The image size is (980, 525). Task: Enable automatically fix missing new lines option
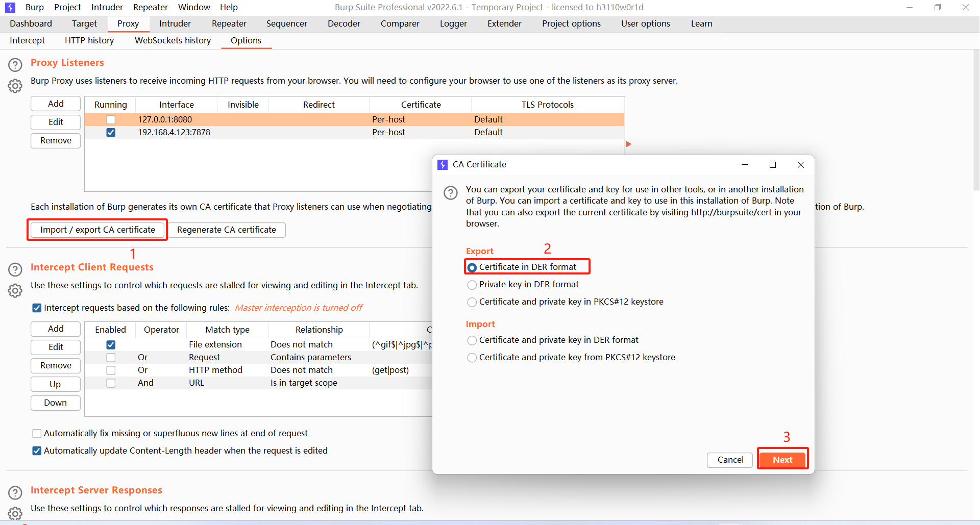(x=37, y=434)
